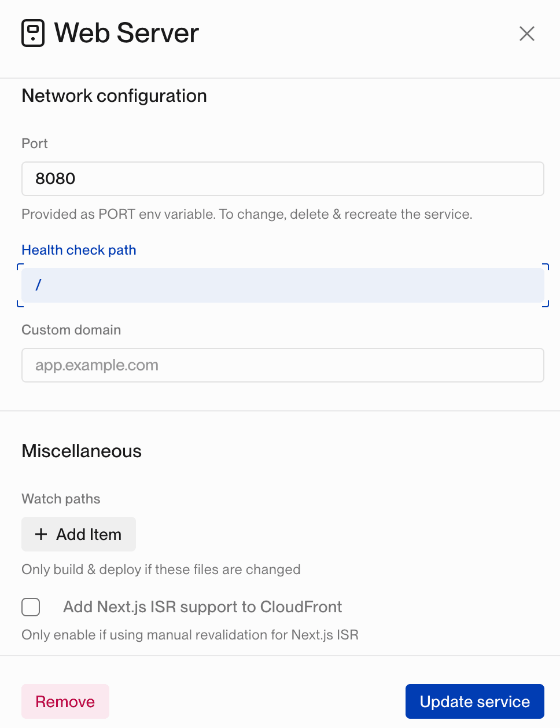
Task: Click Update service to save changes
Action: coord(474,701)
